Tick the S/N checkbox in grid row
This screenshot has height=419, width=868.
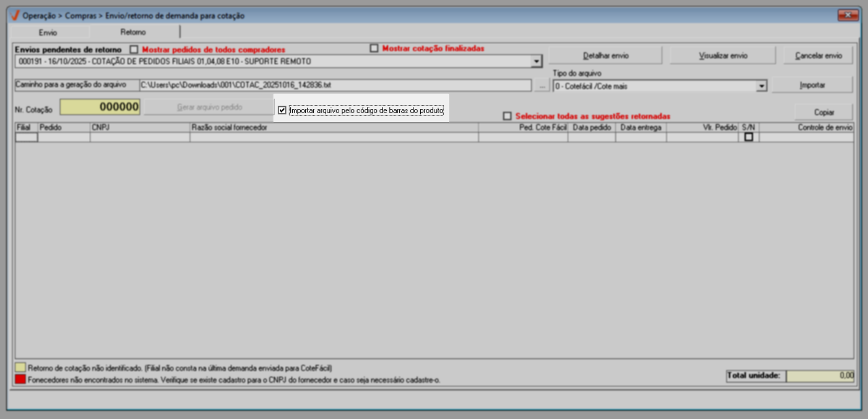pyautogui.click(x=748, y=137)
